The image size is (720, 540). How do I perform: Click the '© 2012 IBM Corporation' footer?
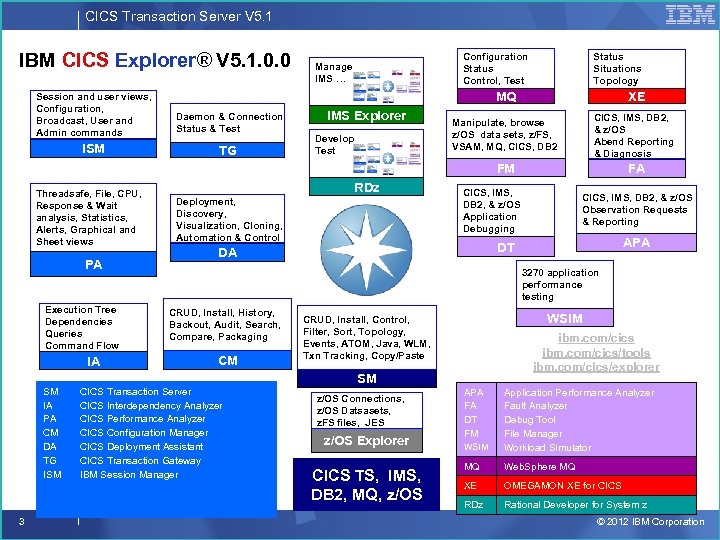[650, 522]
